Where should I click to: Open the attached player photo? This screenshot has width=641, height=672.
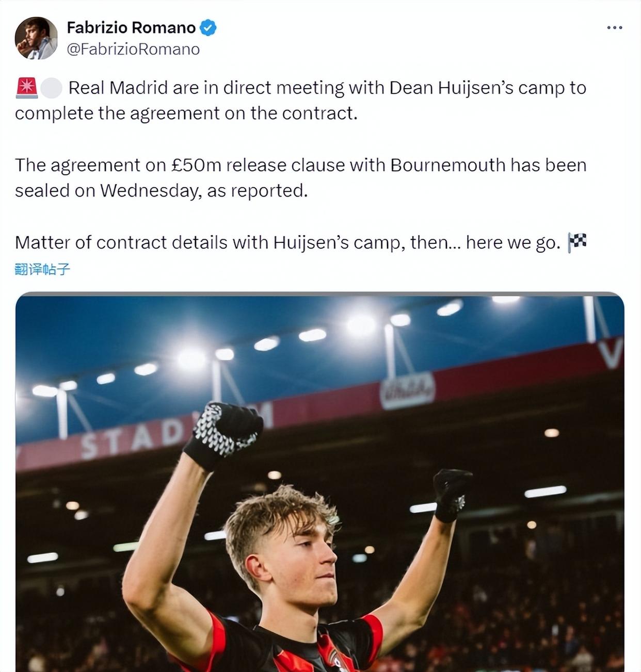(320, 482)
